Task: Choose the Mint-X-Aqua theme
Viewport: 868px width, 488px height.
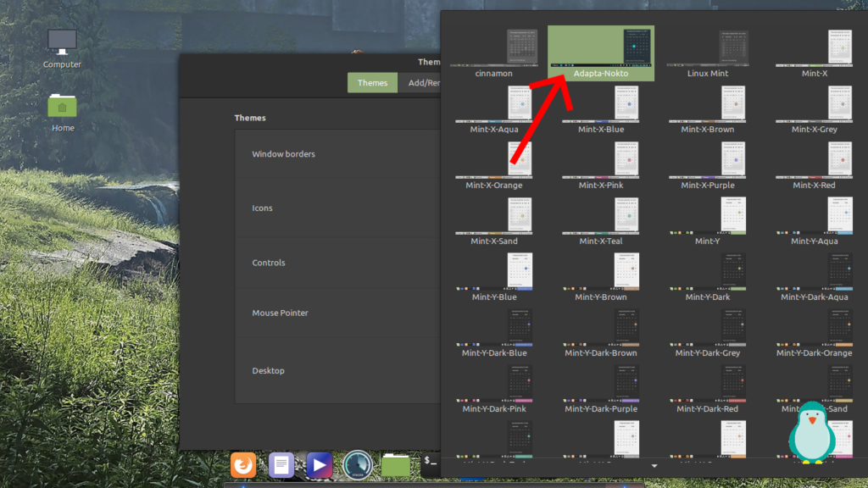Action: [x=494, y=109]
